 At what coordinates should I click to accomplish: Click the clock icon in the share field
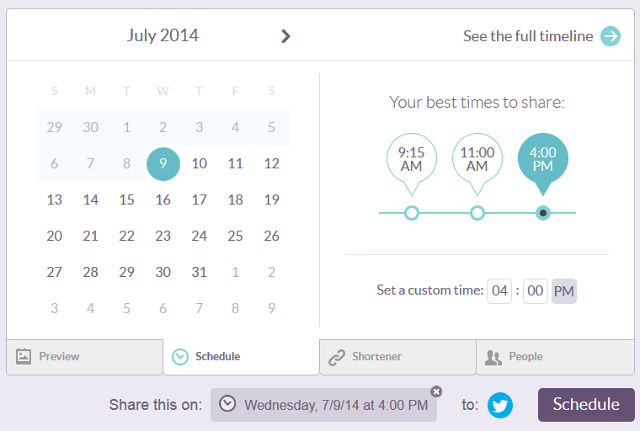pos(227,404)
